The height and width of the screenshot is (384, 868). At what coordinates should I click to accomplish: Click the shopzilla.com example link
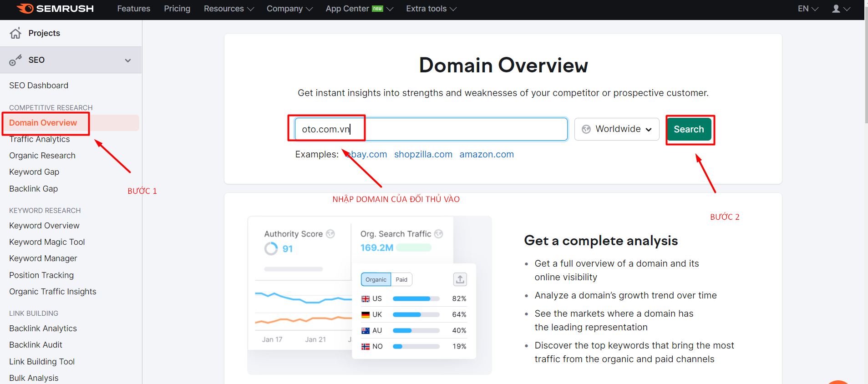pyautogui.click(x=423, y=154)
